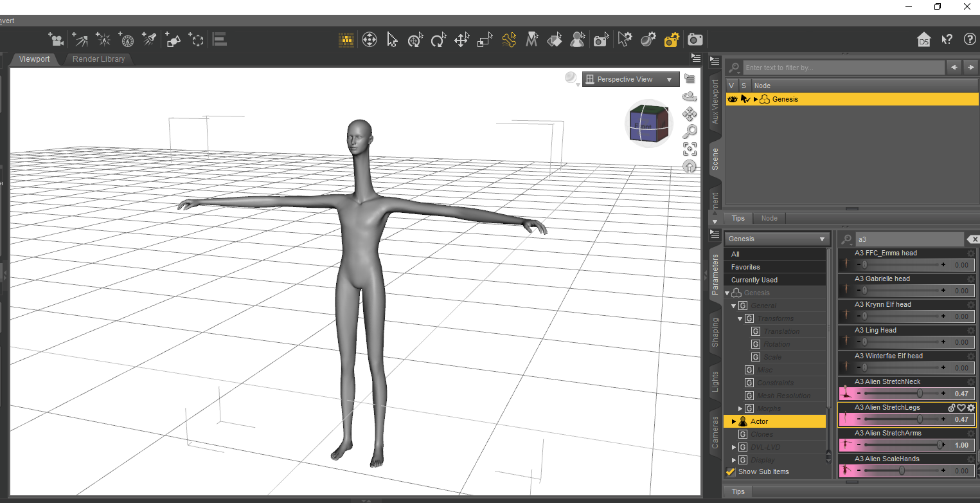Uncheck Show Sub Items checkbox
980x503 pixels.
coord(731,472)
